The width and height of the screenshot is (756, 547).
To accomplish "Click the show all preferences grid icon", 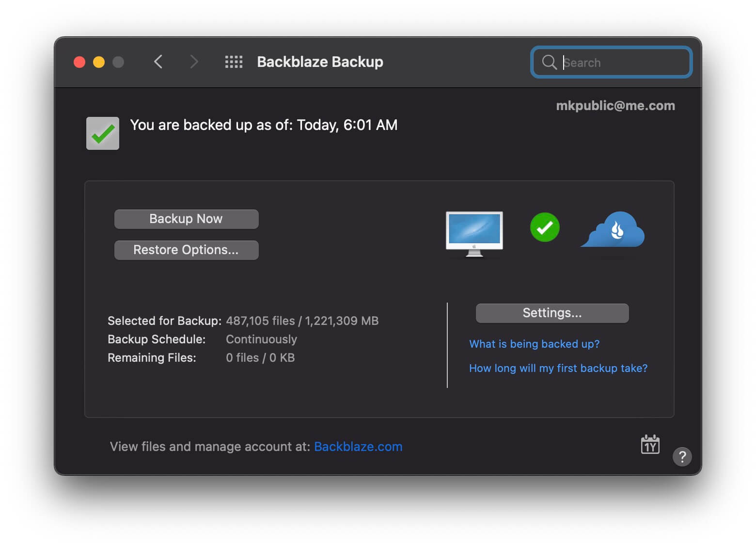I will click(x=234, y=62).
